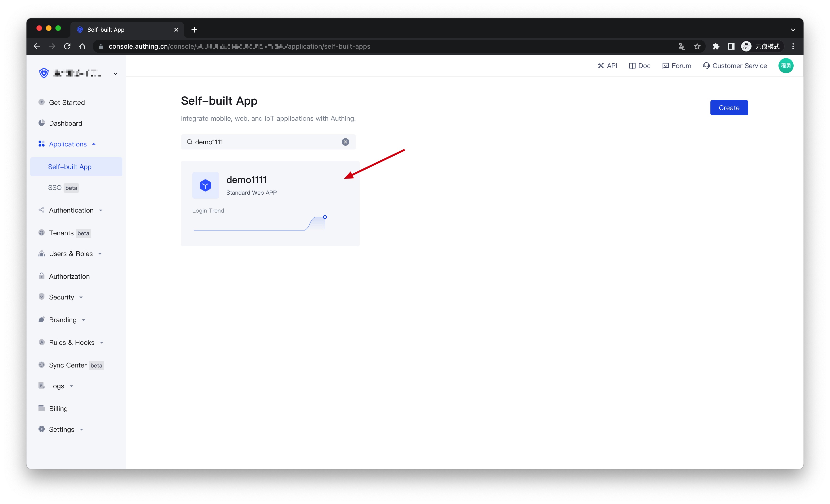The image size is (830, 504).
Task: Click the Applications sidebar icon
Action: pos(41,144)
